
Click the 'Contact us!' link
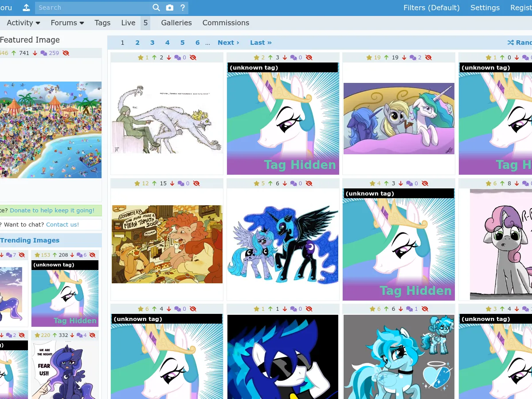[x=63, y=225]
